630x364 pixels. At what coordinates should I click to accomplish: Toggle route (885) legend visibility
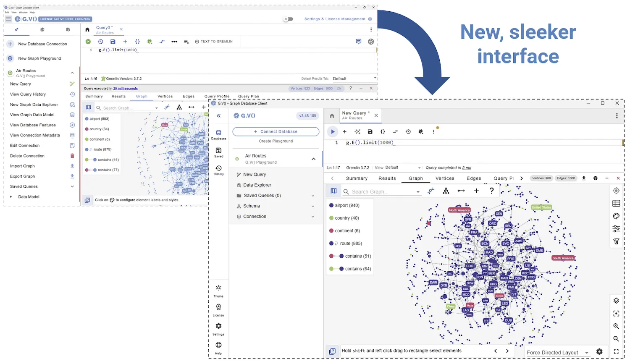[346, 243]
